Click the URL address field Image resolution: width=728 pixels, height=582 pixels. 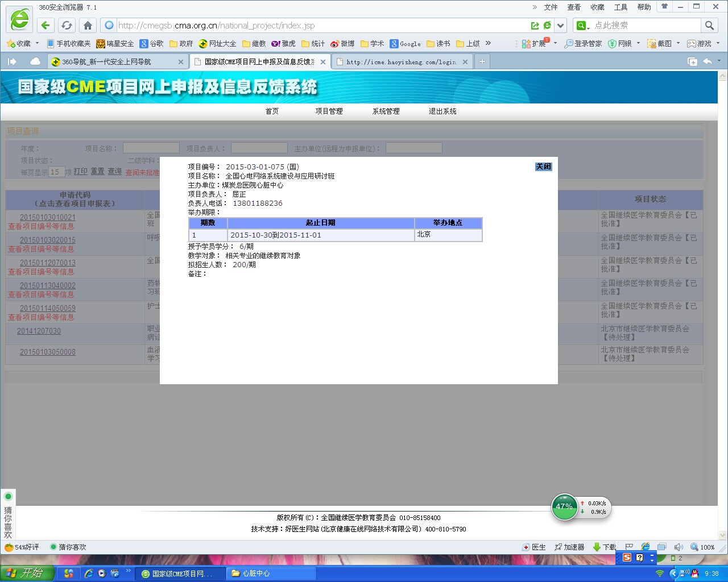(318, 26)
